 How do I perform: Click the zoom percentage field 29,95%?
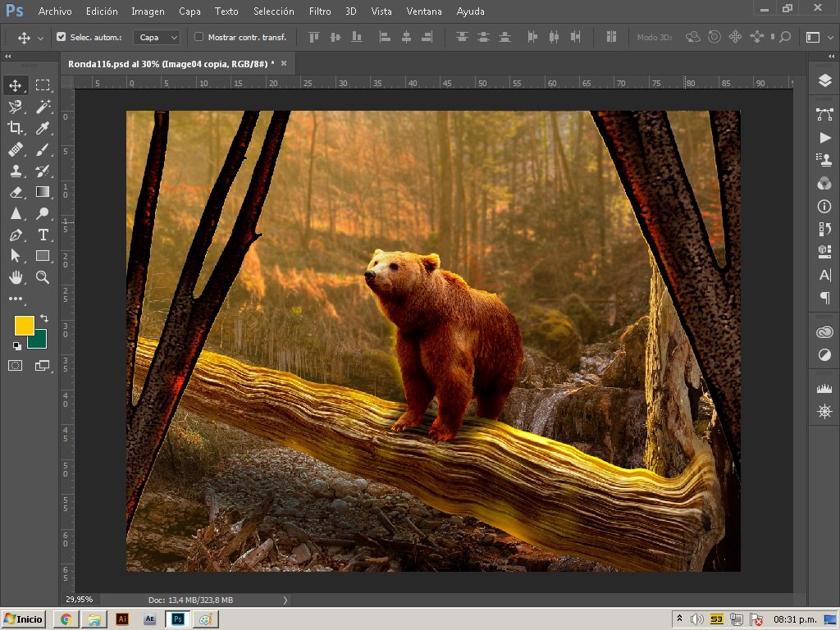click(80, 600)
